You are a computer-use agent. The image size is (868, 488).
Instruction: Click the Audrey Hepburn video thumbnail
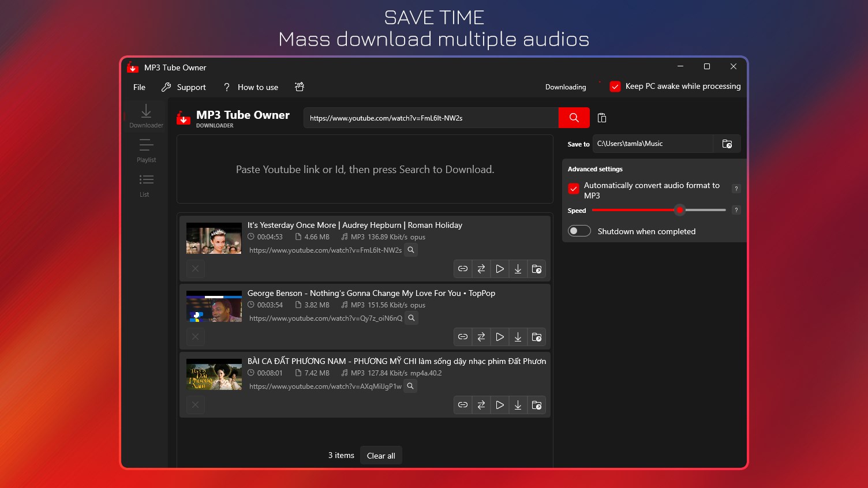pos(214,238)
